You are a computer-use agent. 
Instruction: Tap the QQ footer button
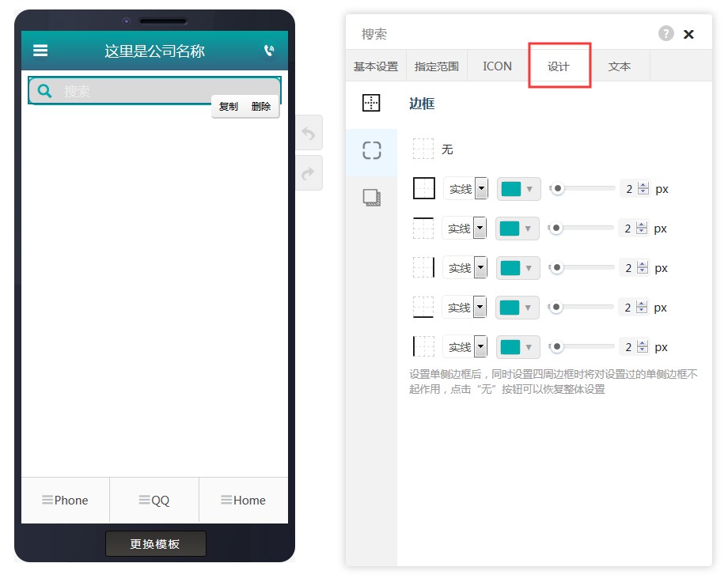click(154, 501)
